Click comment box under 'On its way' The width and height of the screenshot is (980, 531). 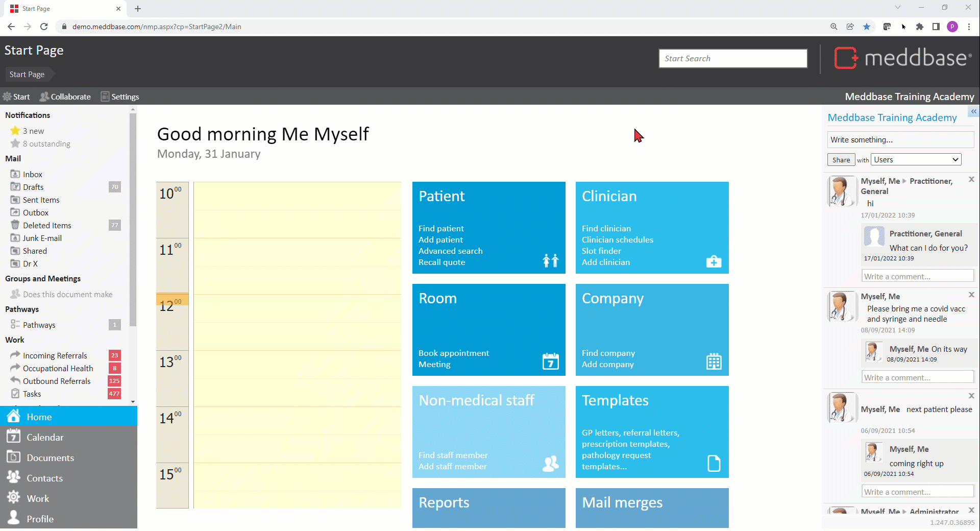click(918, 377)
